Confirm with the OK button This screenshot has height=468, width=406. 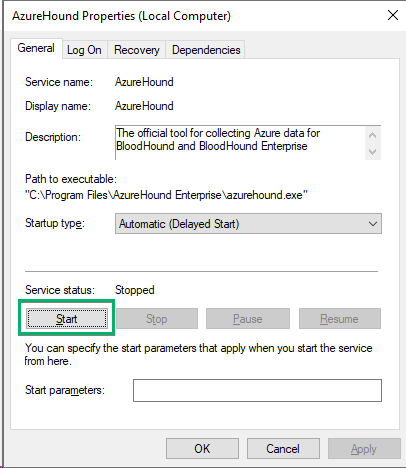(x=202, y=449)
